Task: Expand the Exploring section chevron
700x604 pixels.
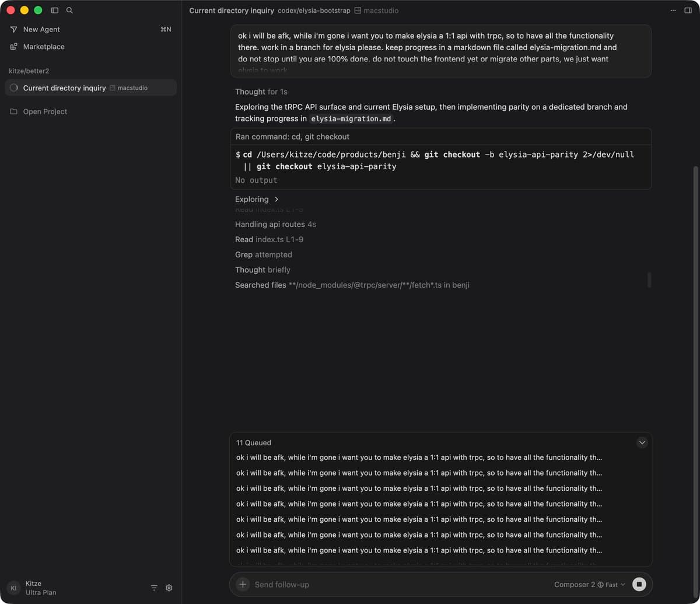Action: click(276, 199)
